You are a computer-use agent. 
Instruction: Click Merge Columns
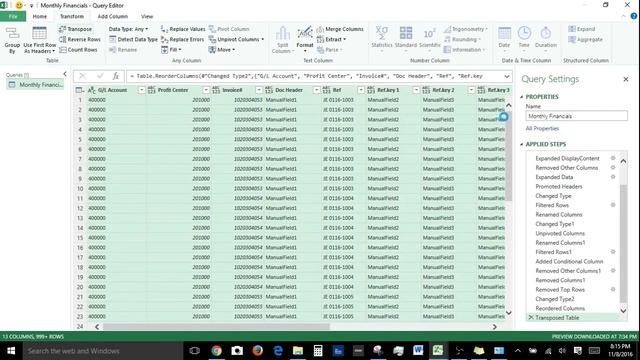point(340,29)
